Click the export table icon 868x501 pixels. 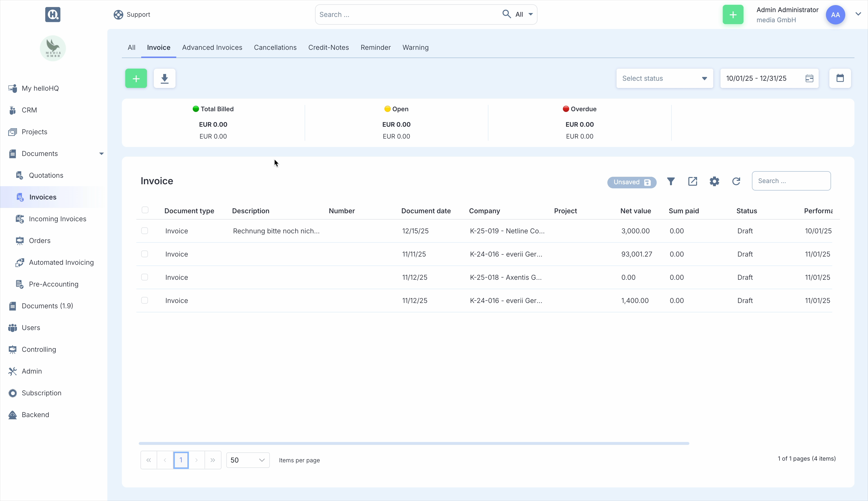[692, 181]
